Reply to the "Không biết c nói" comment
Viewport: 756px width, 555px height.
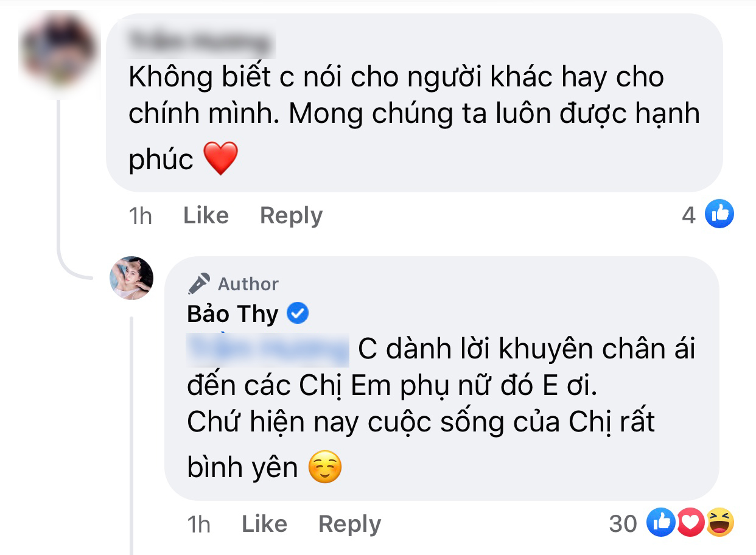click(x=291, y=215)
